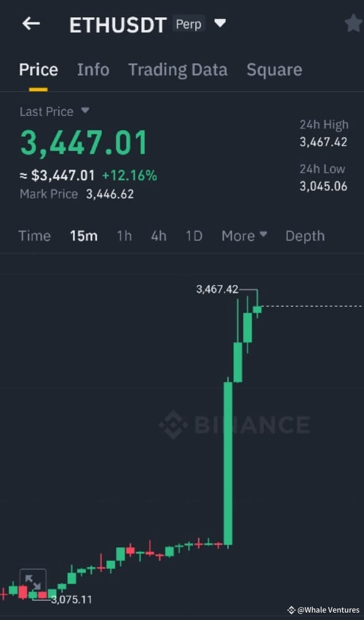Tap the star to favorite ETHUSDT
Viewport: 364px width, 620px height.
click(x=353, y=23)
